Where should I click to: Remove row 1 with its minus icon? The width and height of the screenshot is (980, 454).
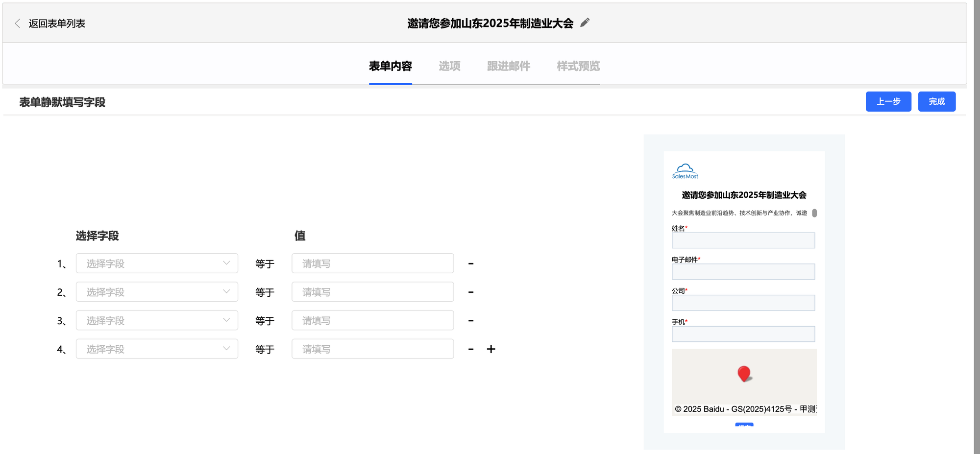(x=471, y=263)
